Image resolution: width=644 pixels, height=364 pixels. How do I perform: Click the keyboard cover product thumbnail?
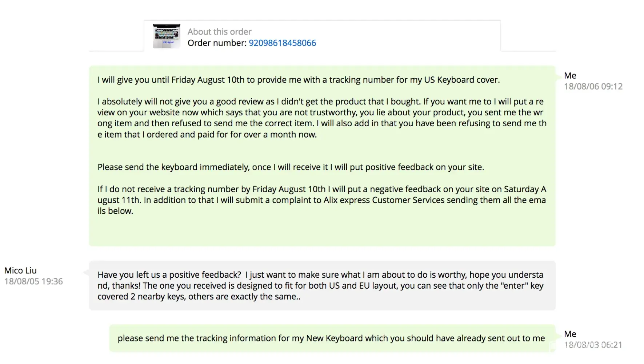coord(167,36)
